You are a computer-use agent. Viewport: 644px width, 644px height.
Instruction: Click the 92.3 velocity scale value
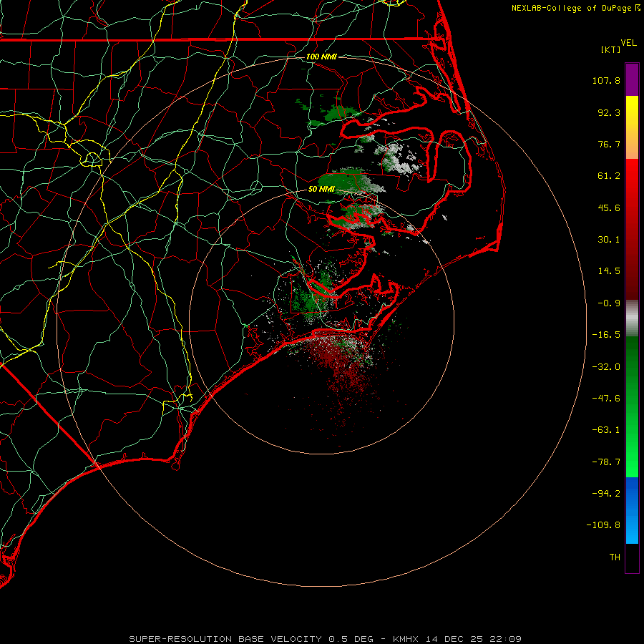(x=609, y=112)
